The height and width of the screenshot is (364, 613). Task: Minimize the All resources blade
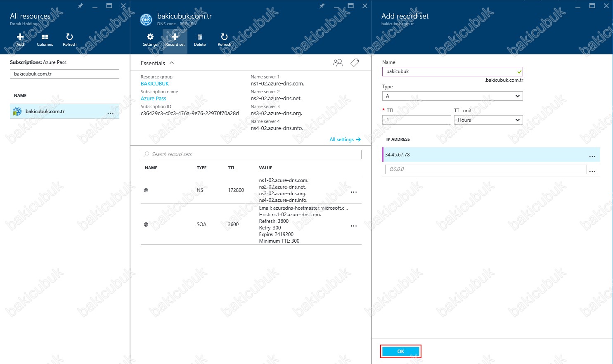coord(95,7)
